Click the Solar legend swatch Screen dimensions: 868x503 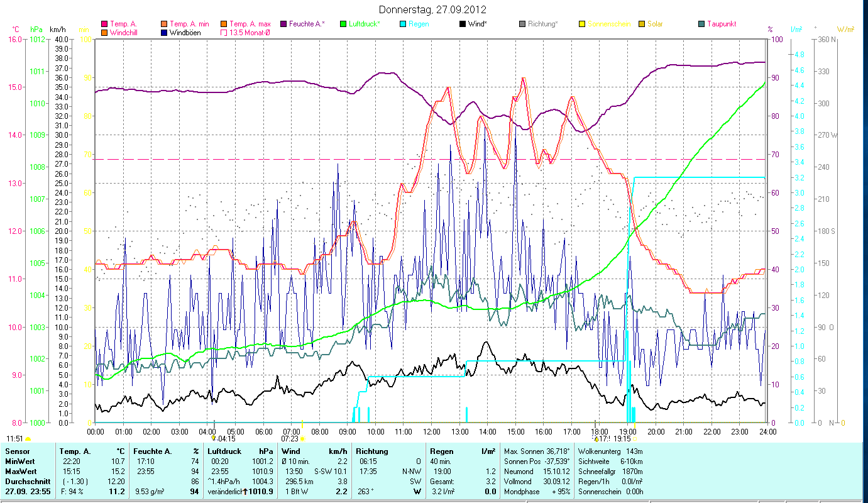click(x=642, y=24)
